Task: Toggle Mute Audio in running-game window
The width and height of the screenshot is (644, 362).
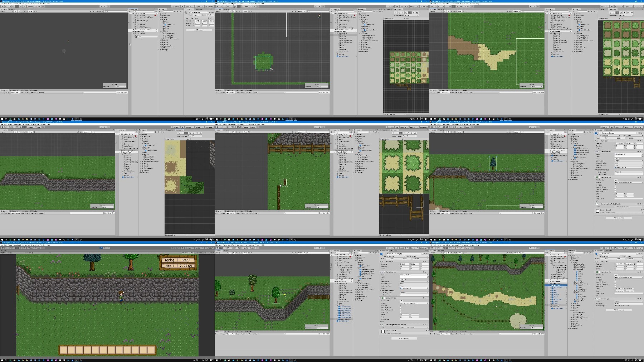Action: 199,253
